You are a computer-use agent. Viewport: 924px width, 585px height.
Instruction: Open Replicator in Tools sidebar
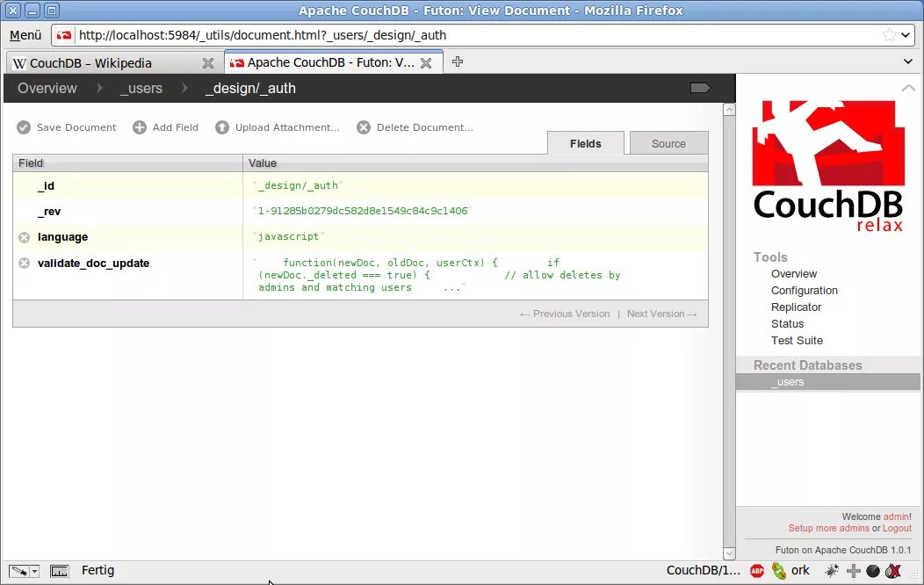coord(796,307)
